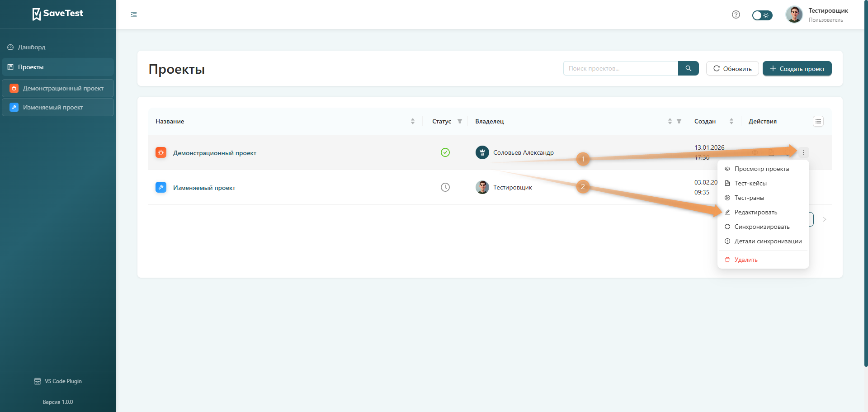Screen dimensions: 868x412
Task: Click the search magnifier button
Action: coord(688,68)
